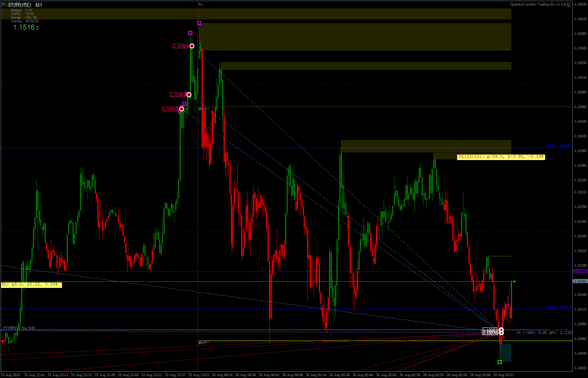Open the chart menu arrow beside EURUSD
Screen dimensions: 588x378
pyautogui.click(x=4, y=4)
